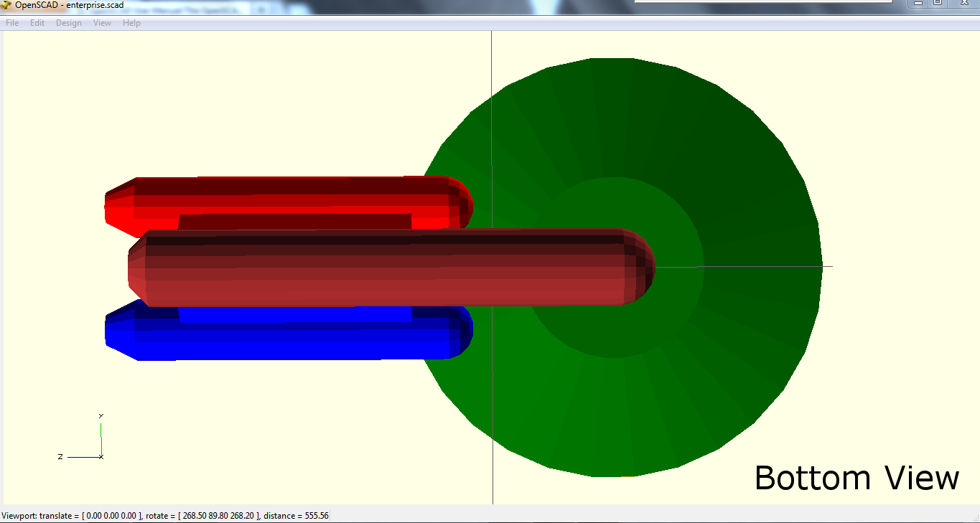This screenshot has height=523, width=980.
Task: Open the File menu
Action: tap(11, 22)
